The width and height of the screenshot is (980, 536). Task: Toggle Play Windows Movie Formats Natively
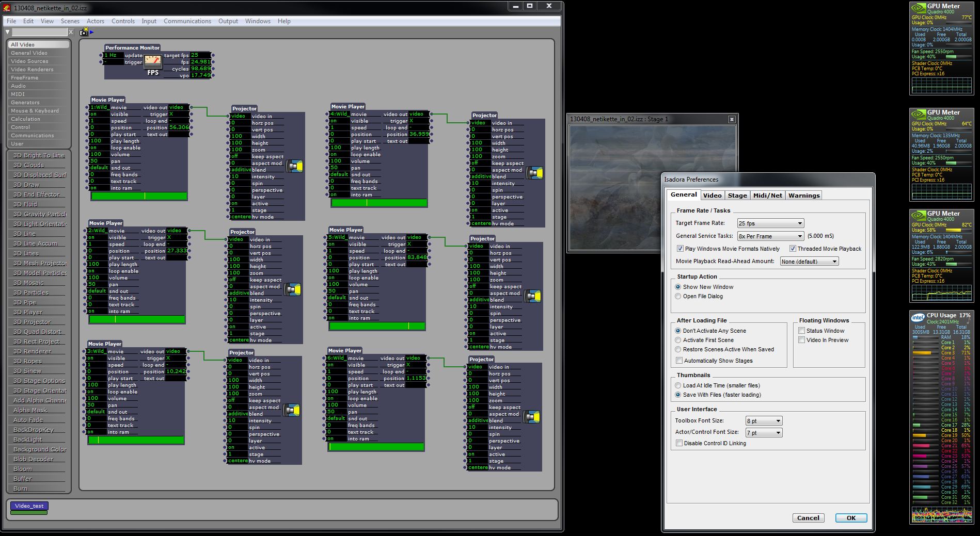pos(680,249)
